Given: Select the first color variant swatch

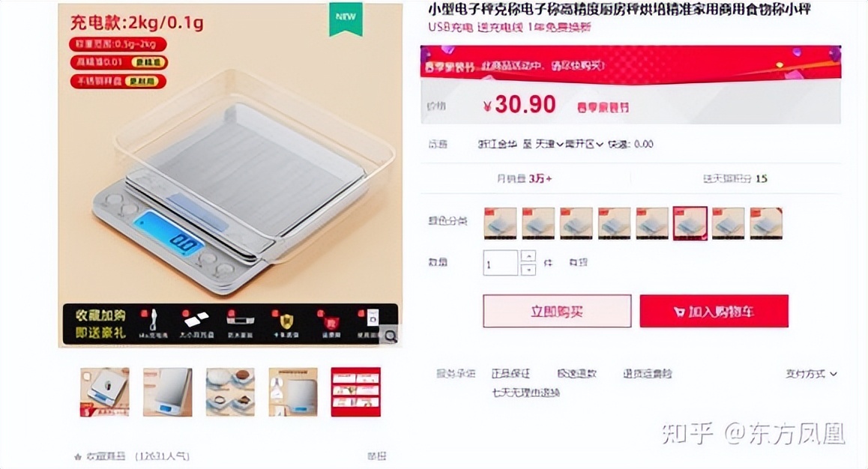Looking at the screenshot, I should [x=501, y=223].
